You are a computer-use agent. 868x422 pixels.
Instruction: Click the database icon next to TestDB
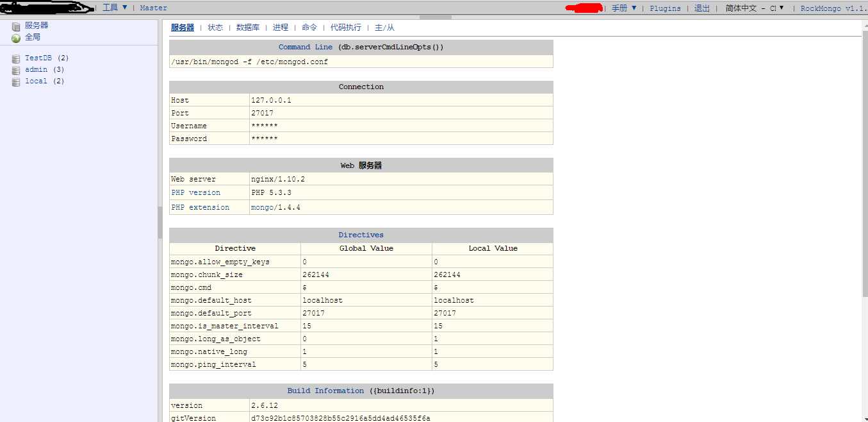pos(16,58)
